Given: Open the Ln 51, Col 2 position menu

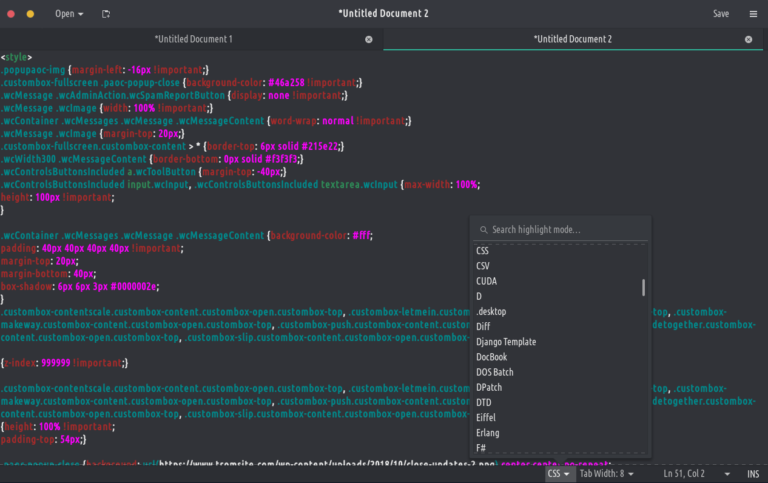Looking at the screenshot, I should pyautogui.click(x=684, y=473).
